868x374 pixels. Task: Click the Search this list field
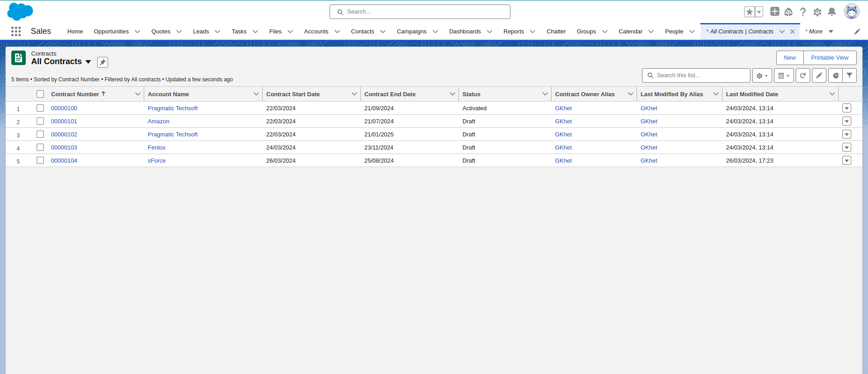(696, 75)
